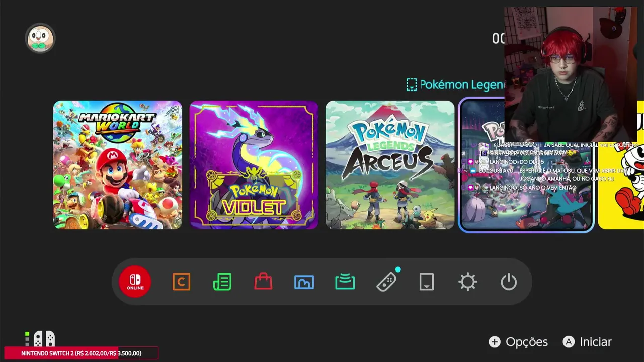Open the green News icon

222,282
